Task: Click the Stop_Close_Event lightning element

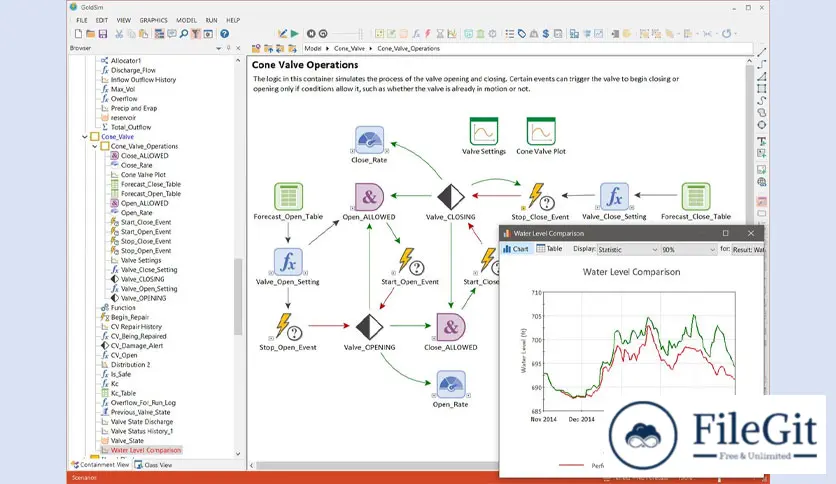Action: click(540, 197)
